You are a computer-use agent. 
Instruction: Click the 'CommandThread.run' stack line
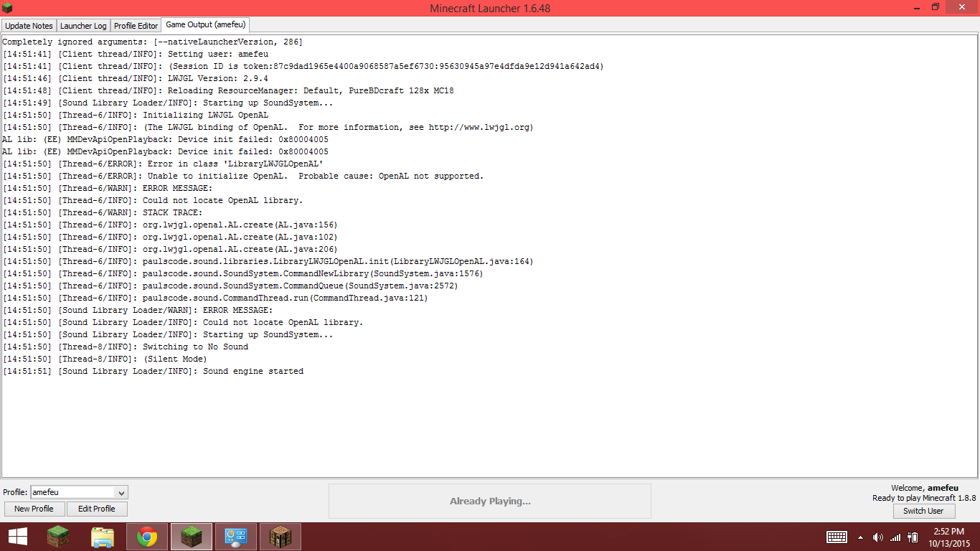click(x=215, y=298)
